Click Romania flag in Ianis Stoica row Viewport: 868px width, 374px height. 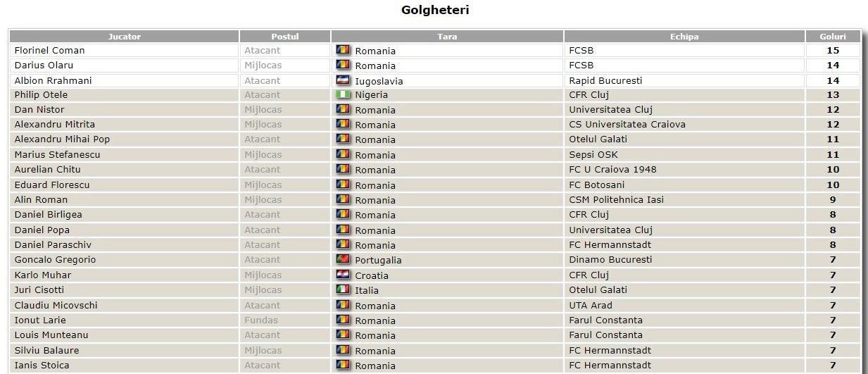click(x=344, y=365)
